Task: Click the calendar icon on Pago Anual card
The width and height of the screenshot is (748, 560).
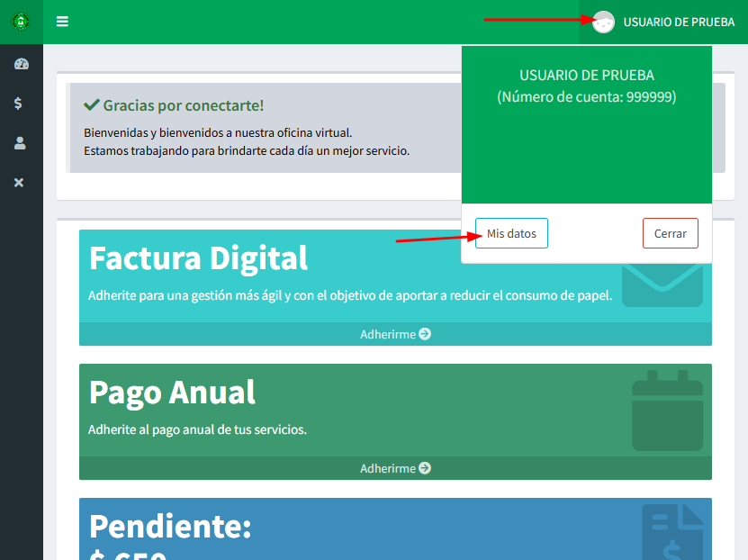Action: 667,411
